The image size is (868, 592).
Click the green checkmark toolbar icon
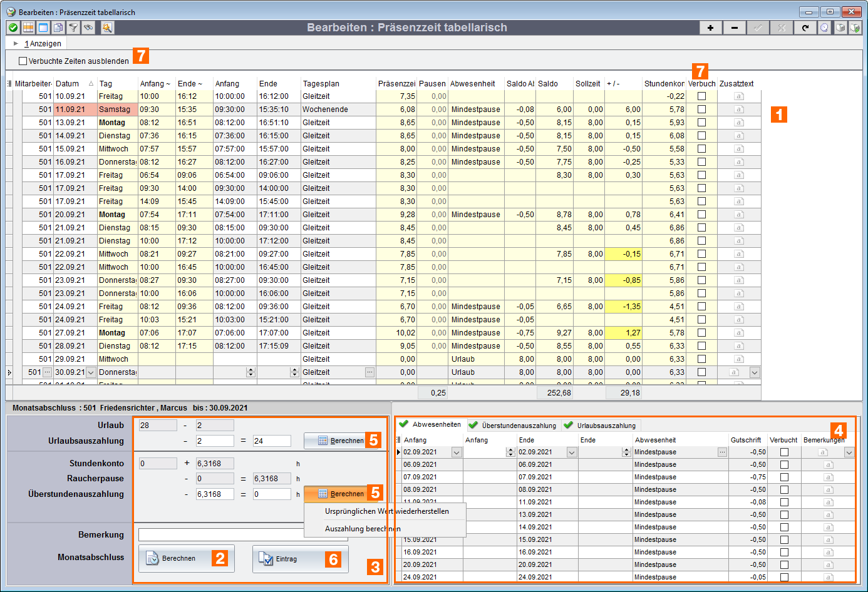click(x=13, y=28)
